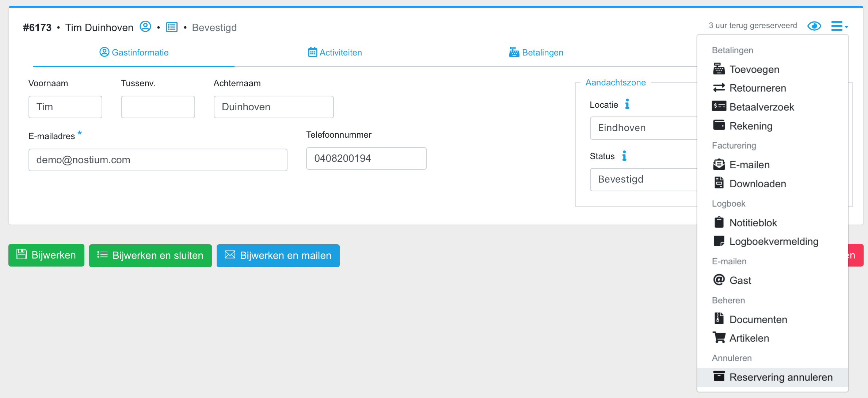This screenshot has height=398, width=868.
Task: Click the Bijwerken en sluiten button
Action: [150, 256]
